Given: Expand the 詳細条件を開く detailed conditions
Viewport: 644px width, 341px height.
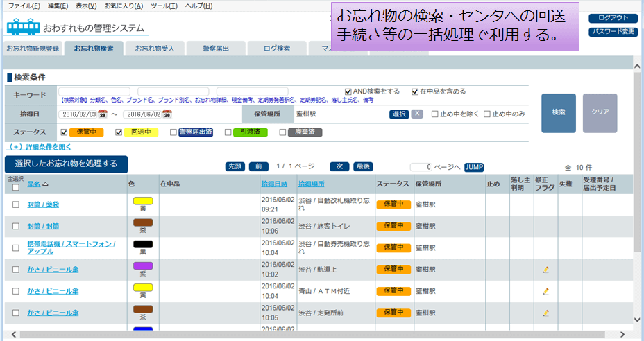Looking at the screenshot, I should [39, 147].
